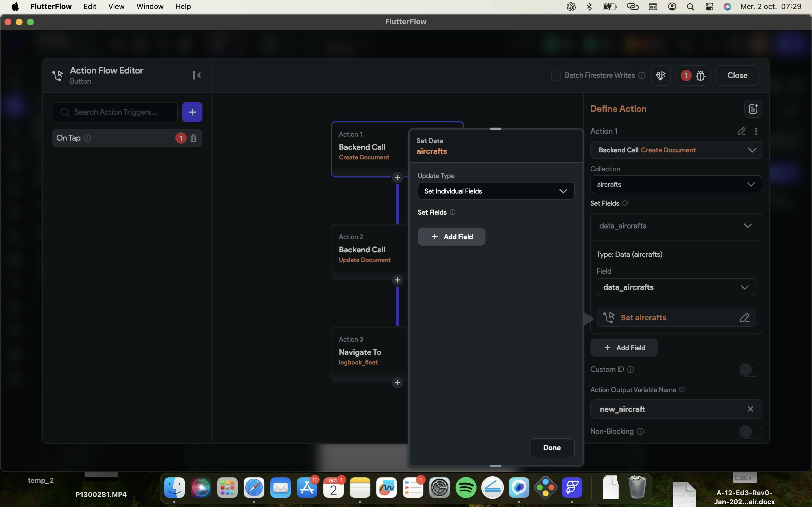Collapse the action triggers side panel
This screenshot has height=507, width=812.
coord(197,75)
